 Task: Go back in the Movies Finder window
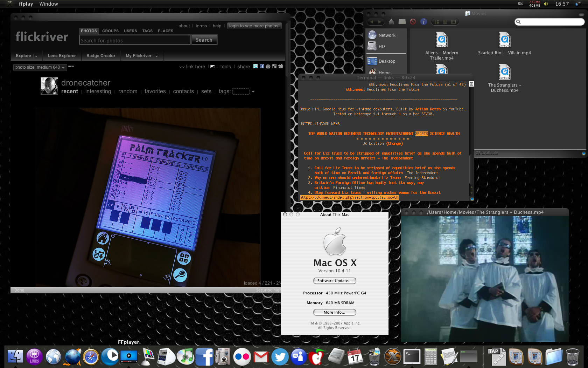pos(372,22)
